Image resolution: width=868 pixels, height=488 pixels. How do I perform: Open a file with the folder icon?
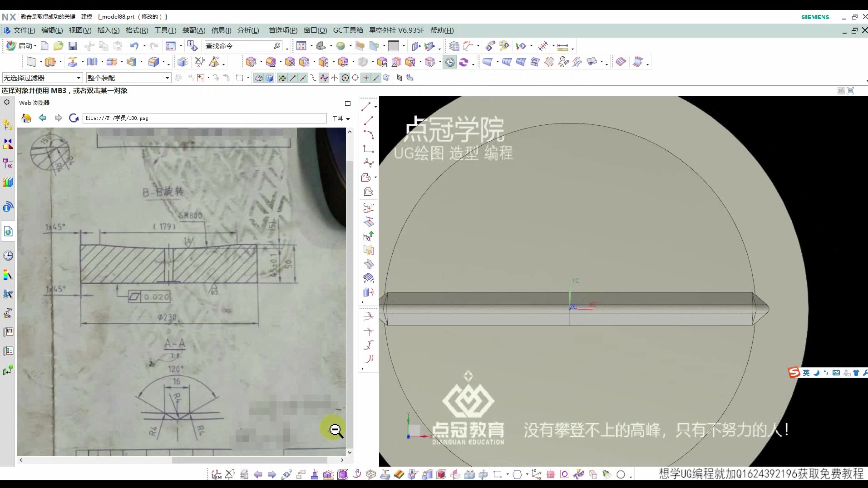58,46
